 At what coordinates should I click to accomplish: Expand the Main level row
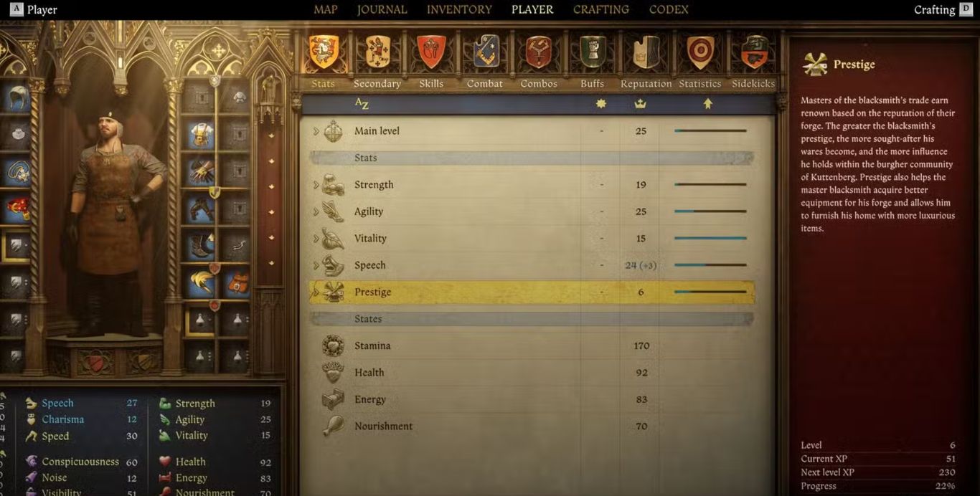click(316, 131)
